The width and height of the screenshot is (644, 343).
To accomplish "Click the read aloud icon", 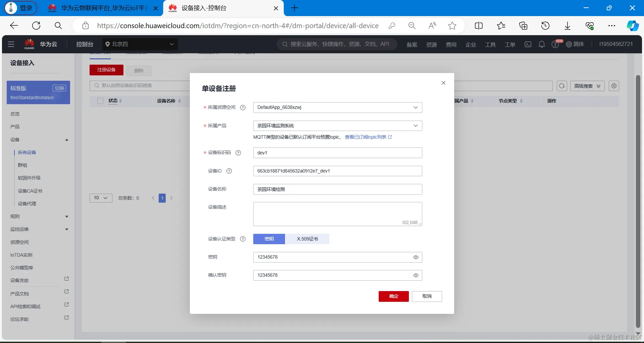I will 432,26.
